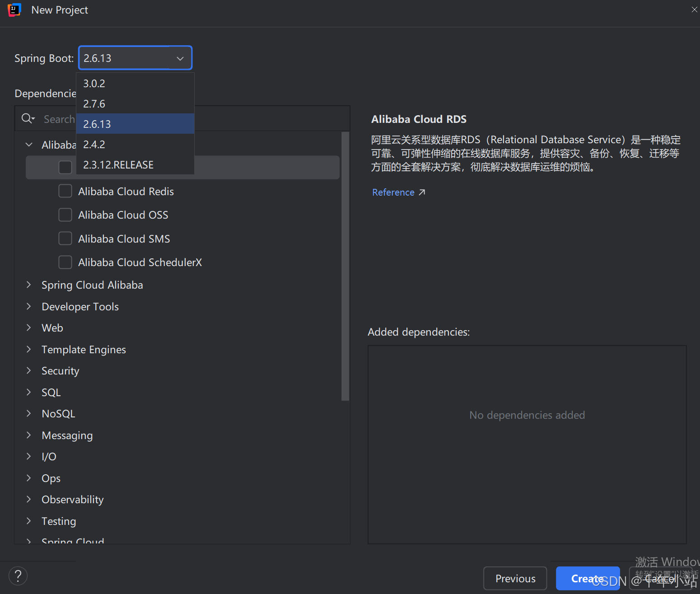Expand the SQL group
This screenshot has width=700, height=594.
29,392
